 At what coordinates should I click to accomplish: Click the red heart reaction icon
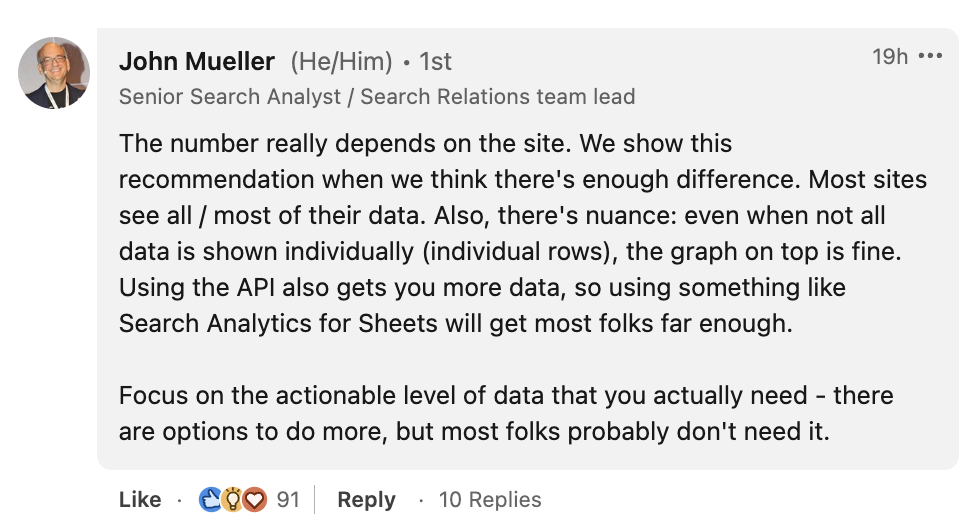click(x=254, y=499)
